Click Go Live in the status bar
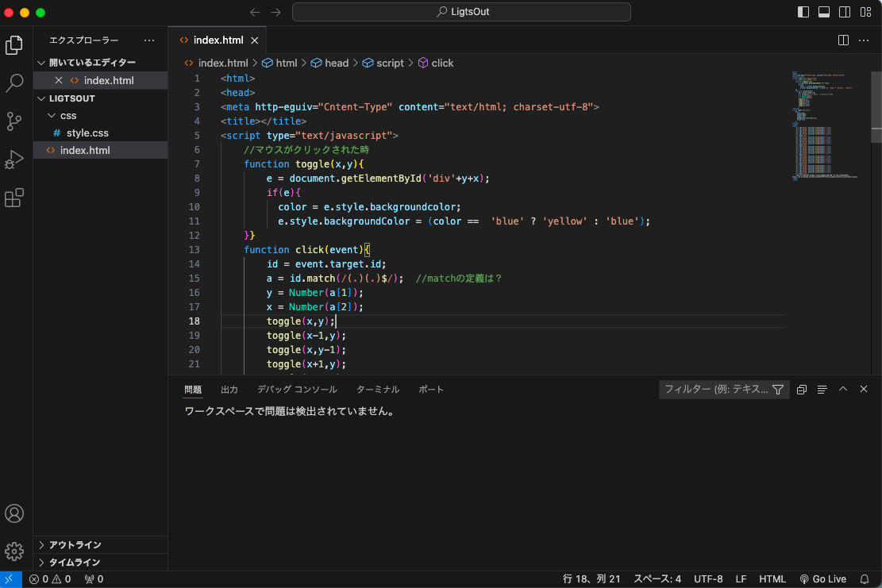Screen dimensions: 882x588 [x=822, y=579]
